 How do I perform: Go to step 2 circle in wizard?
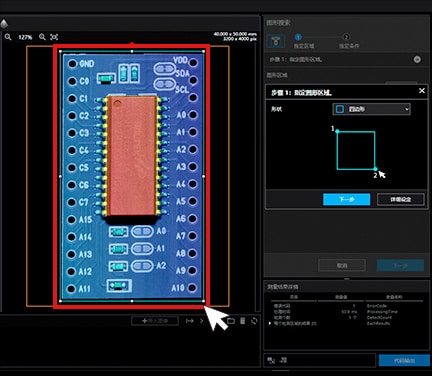[346, 37]
